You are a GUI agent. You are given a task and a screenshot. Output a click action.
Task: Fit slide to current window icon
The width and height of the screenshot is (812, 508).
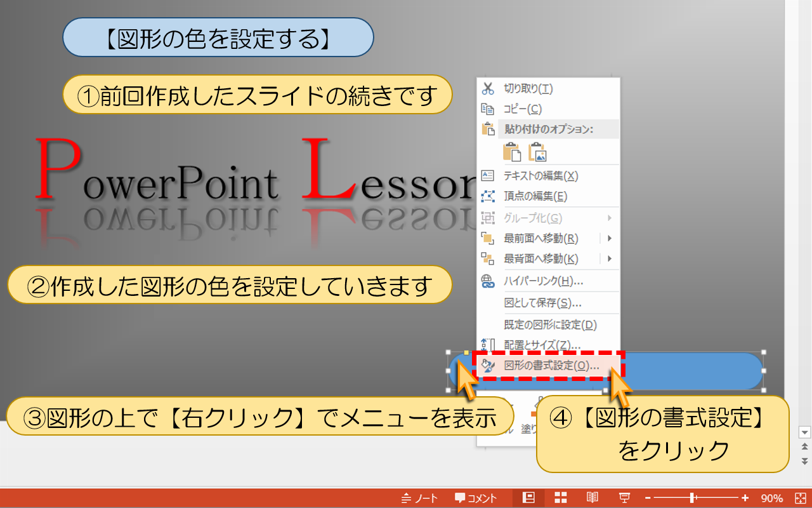click(800, 498)
